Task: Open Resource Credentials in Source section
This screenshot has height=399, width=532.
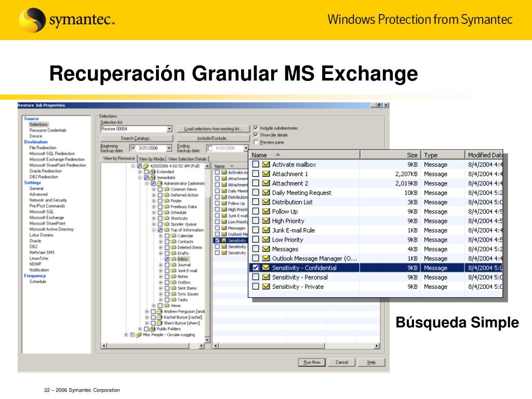Action: click(48, 130)
